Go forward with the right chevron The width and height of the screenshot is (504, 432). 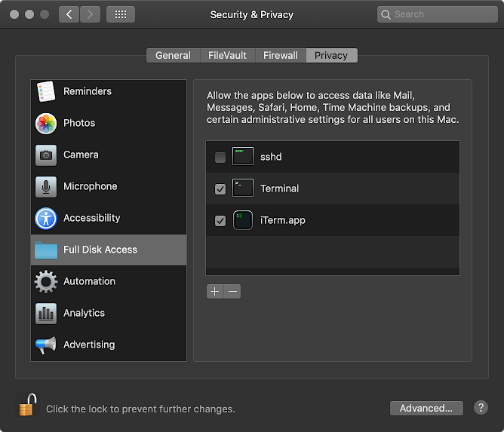click(x=90, y=14)
